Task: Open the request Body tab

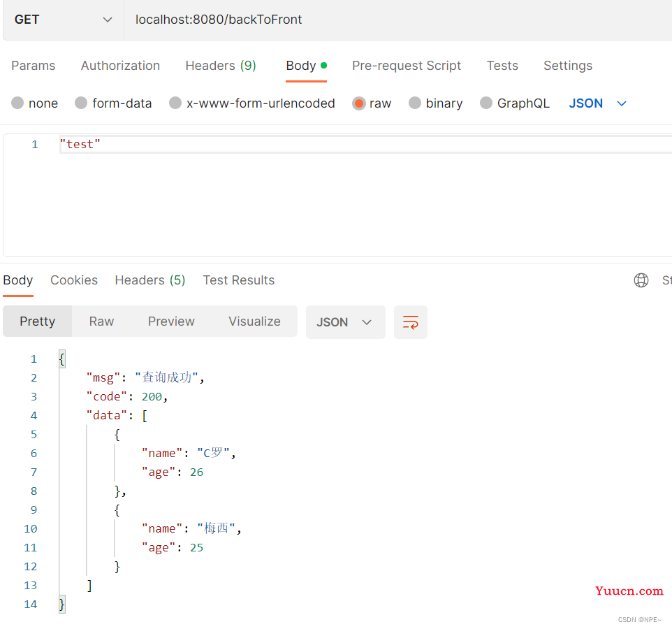Action: click(x=306, y=66)
